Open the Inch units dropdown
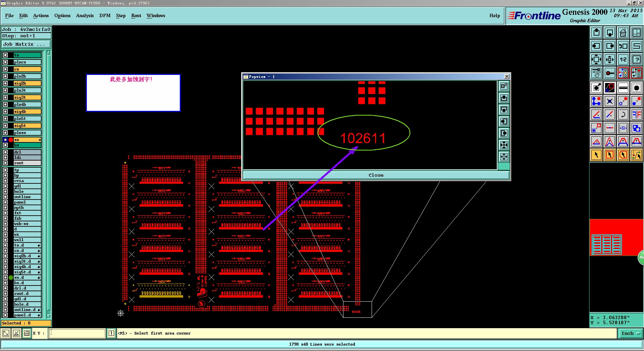Viewport: 644px width, 351px height. coord(631,333)
